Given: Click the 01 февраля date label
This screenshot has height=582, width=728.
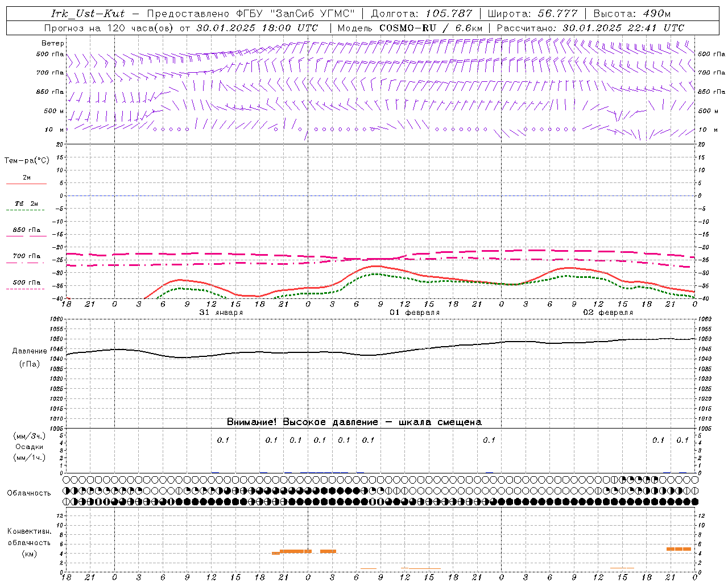Looking at the screenshot, I should coord(414,313).
